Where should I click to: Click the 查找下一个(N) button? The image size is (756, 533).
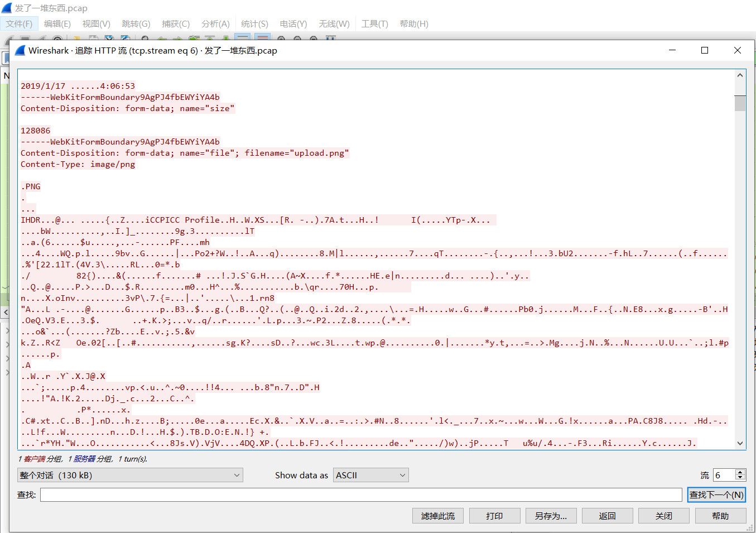click(x=716, y=494)
